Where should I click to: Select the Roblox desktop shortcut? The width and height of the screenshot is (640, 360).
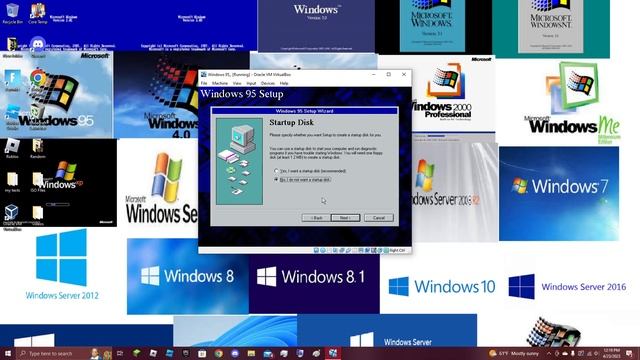(x=12, y=149)
